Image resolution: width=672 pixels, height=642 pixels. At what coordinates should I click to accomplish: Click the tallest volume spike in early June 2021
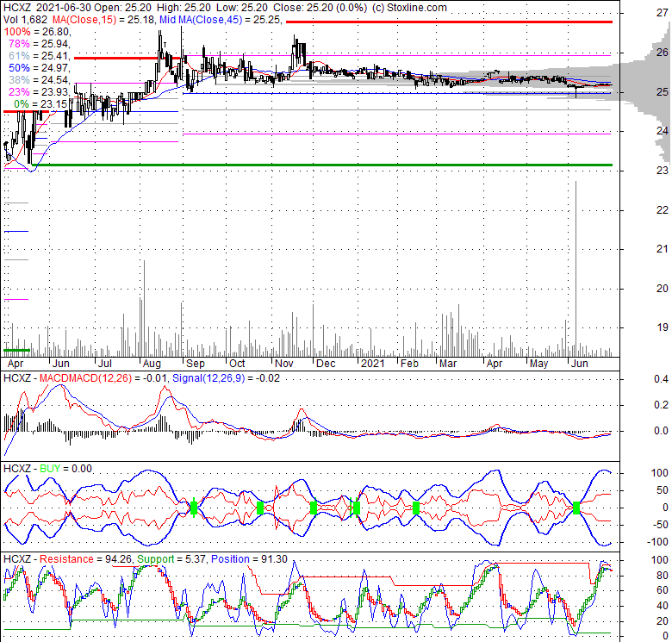click(576, 269)
